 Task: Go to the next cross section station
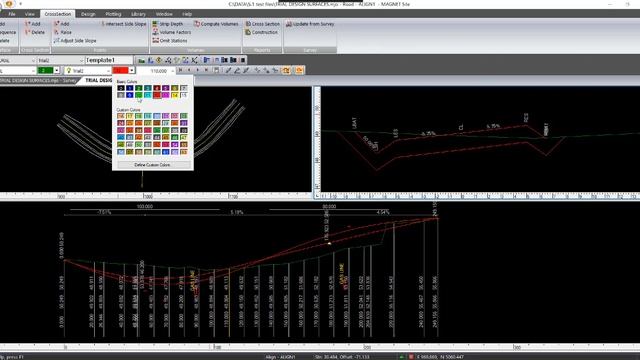click(x=198, y=71)
